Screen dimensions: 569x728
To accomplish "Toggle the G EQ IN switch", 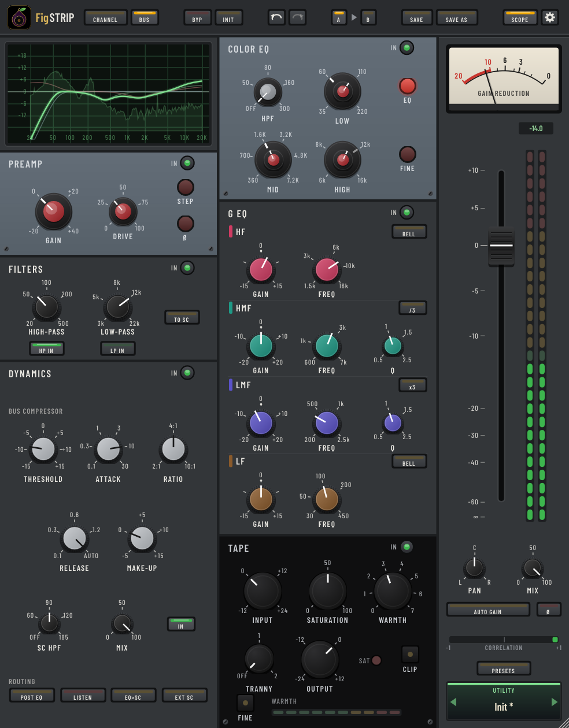I will (407, 213).
